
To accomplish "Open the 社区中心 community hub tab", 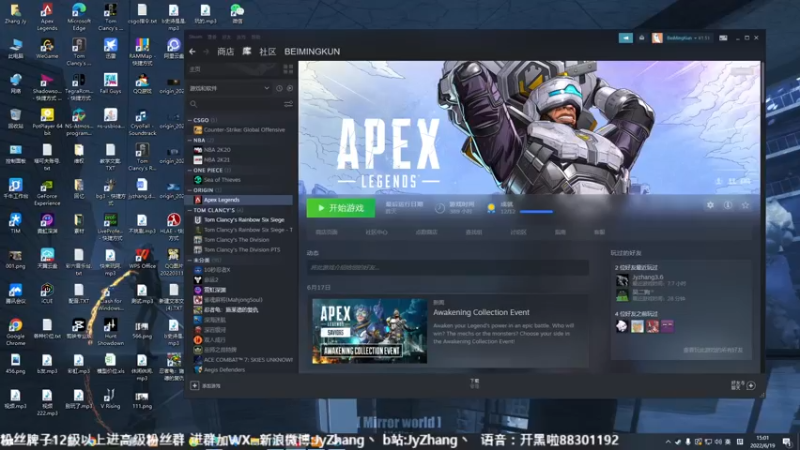I will (x=376, y=232).
